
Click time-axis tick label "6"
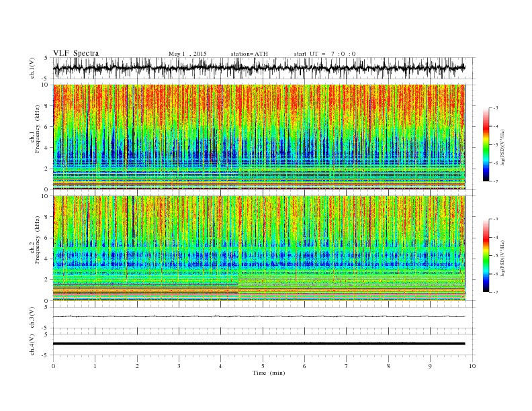click(304, 366)
